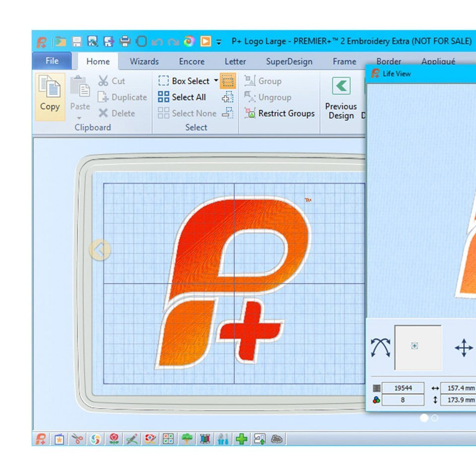The height and width of the screenshot is (476, 476).
Task: Select the second carousel dot indicator
Action: coord(435,418)
